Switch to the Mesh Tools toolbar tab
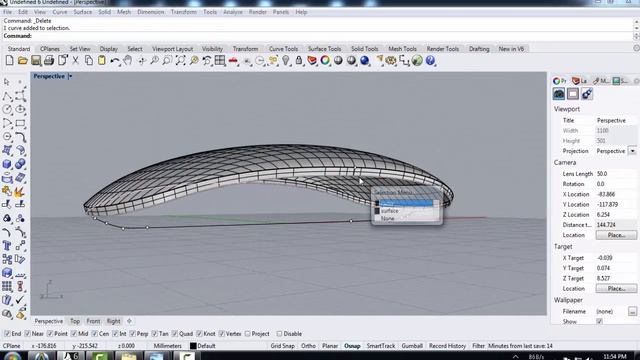The width and height of the screenshot is (640, 360). click(402, 49)
